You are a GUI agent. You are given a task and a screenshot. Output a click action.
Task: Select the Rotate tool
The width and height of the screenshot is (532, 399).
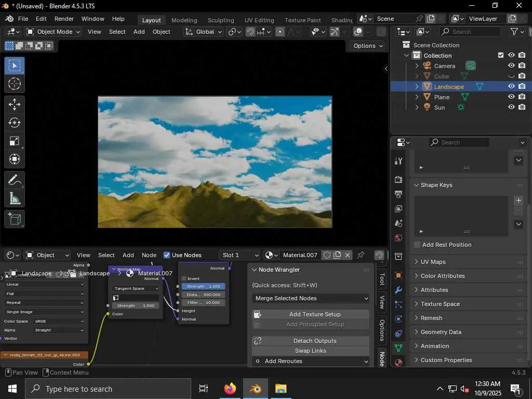point(15,123)
